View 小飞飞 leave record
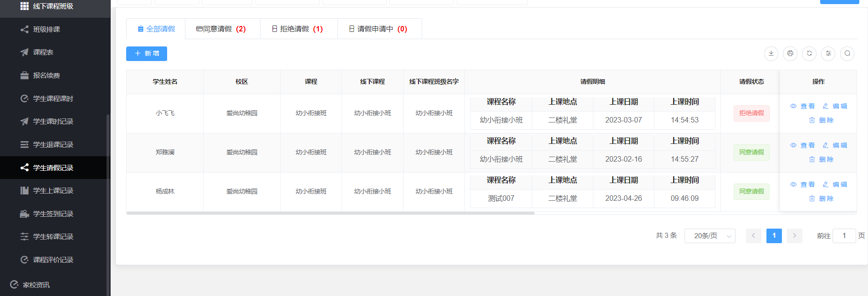This screenshot has width=868, height=296. pyautogui.click(x=802, y=106)
